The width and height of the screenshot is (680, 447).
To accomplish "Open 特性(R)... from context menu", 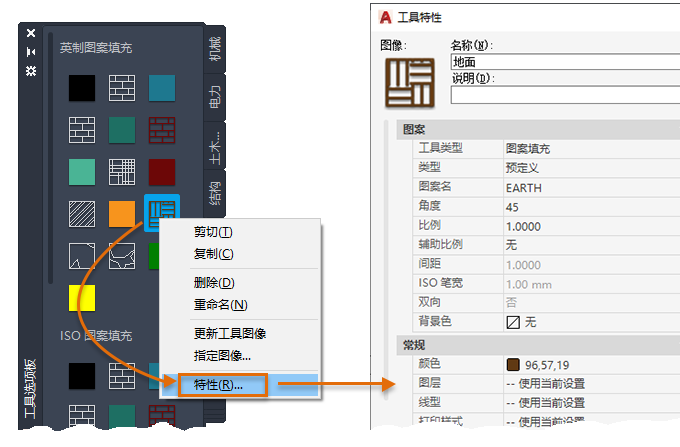I will click(240, 385).
